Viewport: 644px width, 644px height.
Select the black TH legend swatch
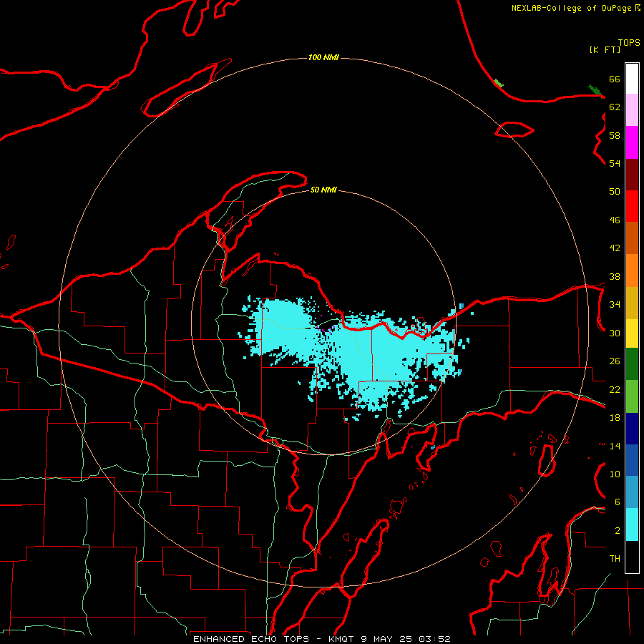click(x=632, y=557)
